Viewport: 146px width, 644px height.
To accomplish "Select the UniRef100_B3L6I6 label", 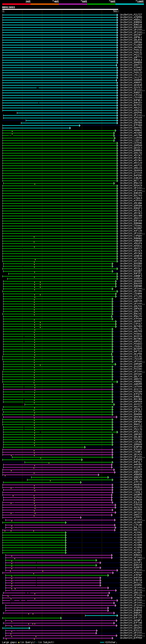I will [131, 503].
